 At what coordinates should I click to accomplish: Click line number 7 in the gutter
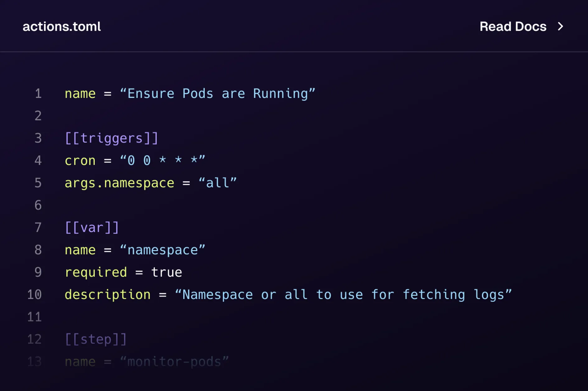[38, 228]
